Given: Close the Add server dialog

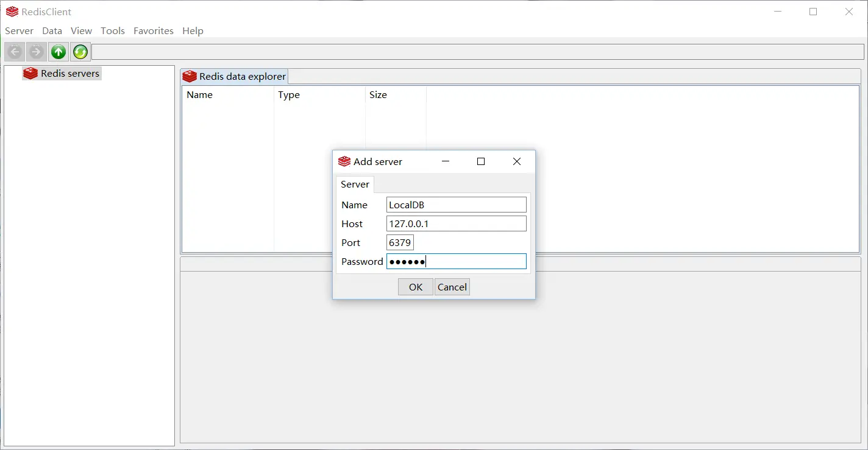Looking at the screenshot, I should click(517, 161).
